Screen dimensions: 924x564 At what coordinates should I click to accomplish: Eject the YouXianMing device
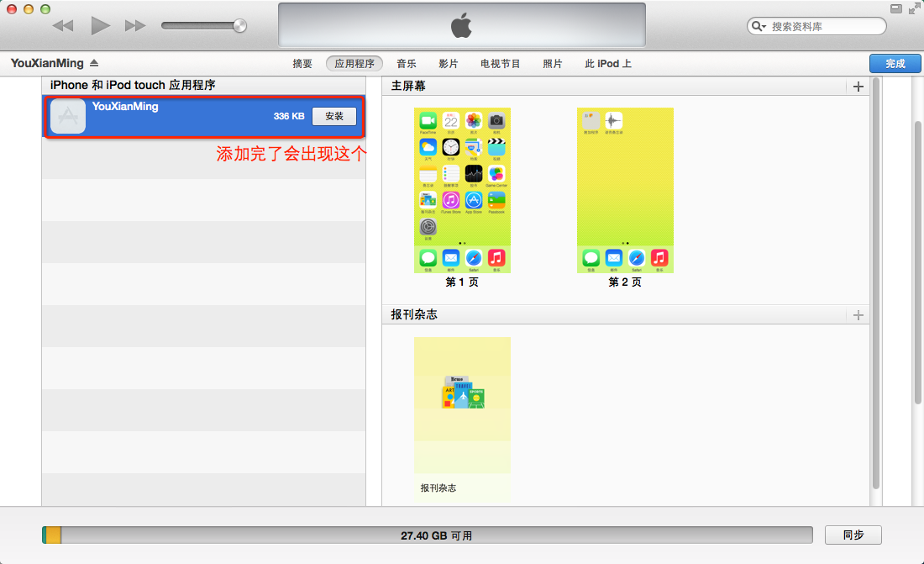click(94, 62)
